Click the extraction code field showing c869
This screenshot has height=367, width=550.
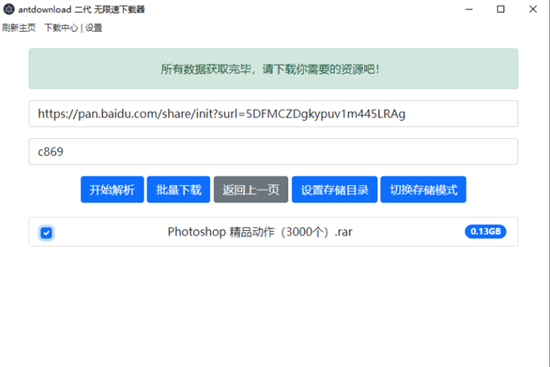273,152
